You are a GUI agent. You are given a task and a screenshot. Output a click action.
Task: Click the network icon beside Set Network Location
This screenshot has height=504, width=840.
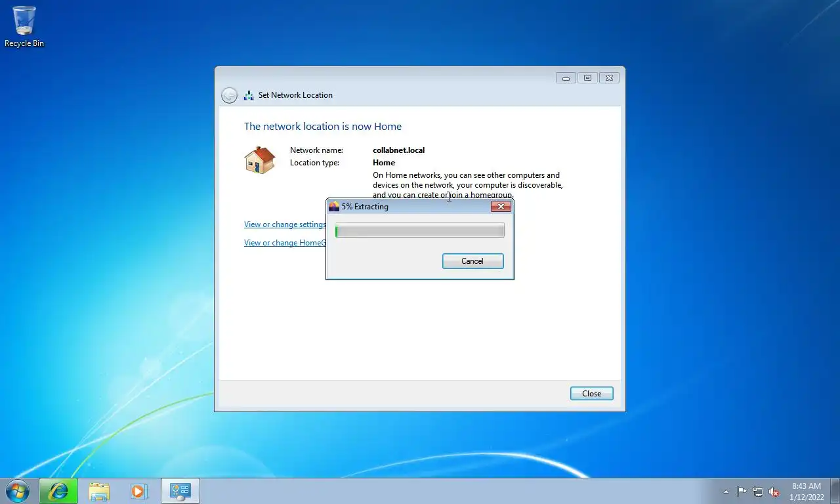(249, 95)
